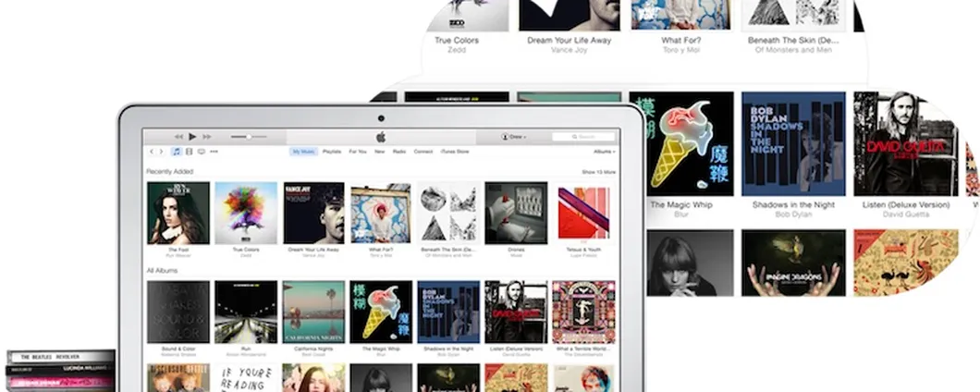This screenshot has height=392, width=980.
Task: Open Dream Your Life Away cover on laptop
Action: coord(313,213)
